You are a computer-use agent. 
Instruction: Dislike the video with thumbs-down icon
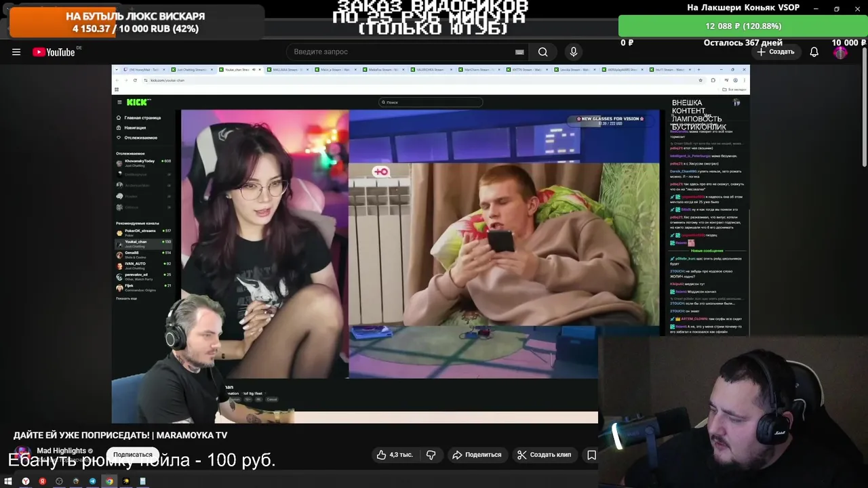click(431, 455)
